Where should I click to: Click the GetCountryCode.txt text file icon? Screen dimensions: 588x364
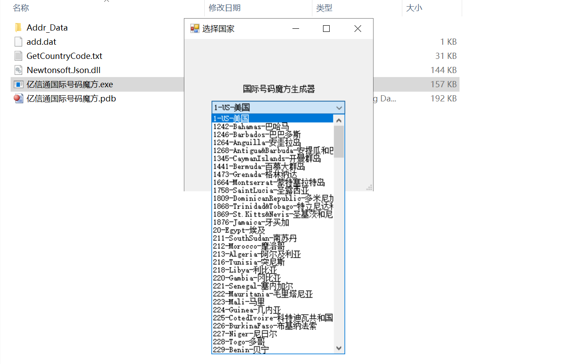coord(18,56)
